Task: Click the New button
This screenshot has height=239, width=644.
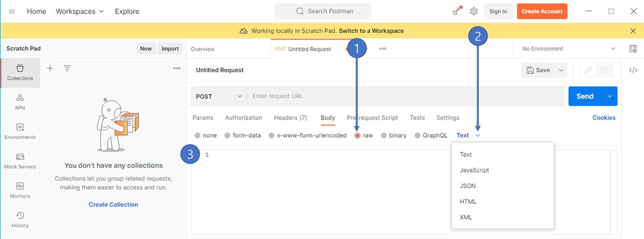Action: 146,48
